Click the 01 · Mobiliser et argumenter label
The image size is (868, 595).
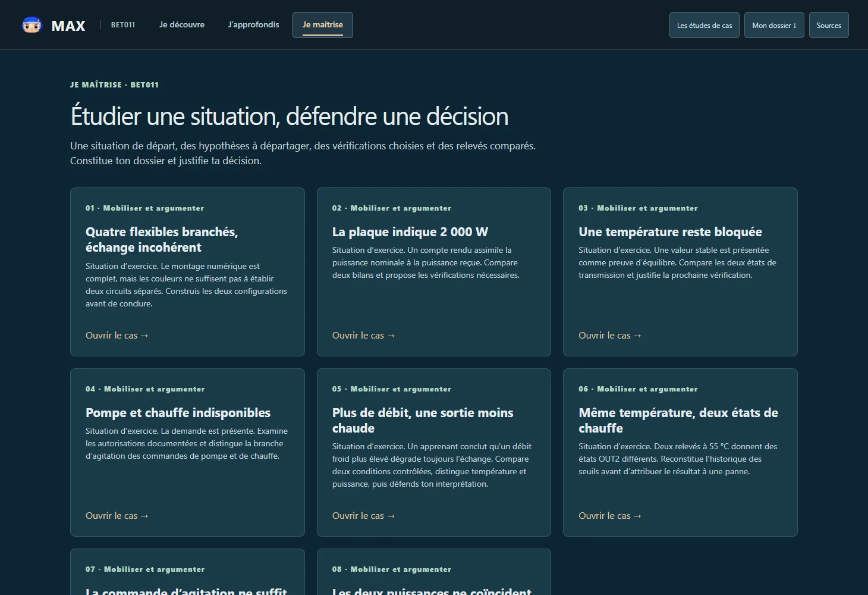[x=145, y=208]
